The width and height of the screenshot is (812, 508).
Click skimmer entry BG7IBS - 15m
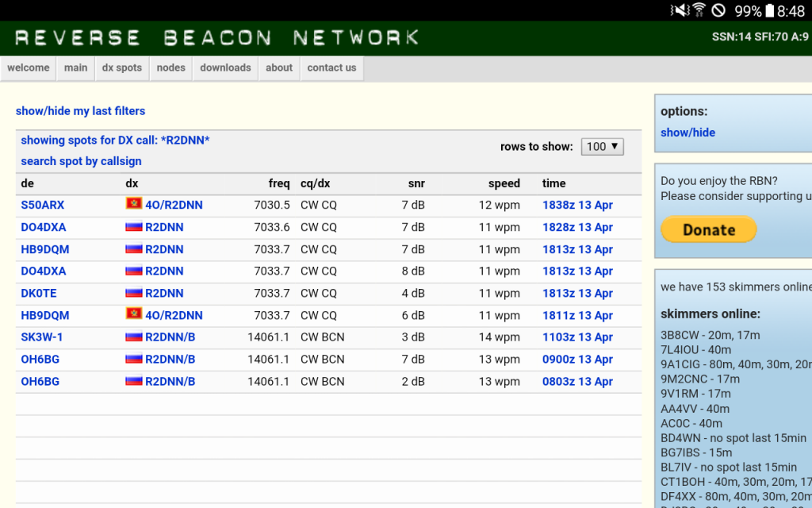point(695,452)
